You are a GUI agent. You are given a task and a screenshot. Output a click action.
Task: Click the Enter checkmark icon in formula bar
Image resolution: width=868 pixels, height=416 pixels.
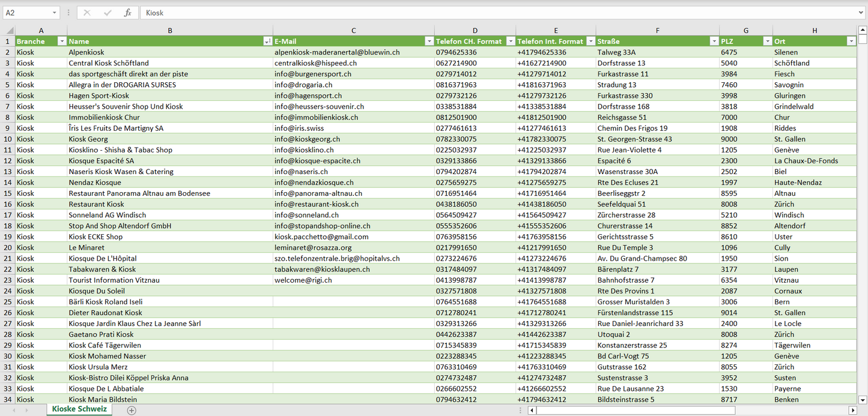pos(107,13)
